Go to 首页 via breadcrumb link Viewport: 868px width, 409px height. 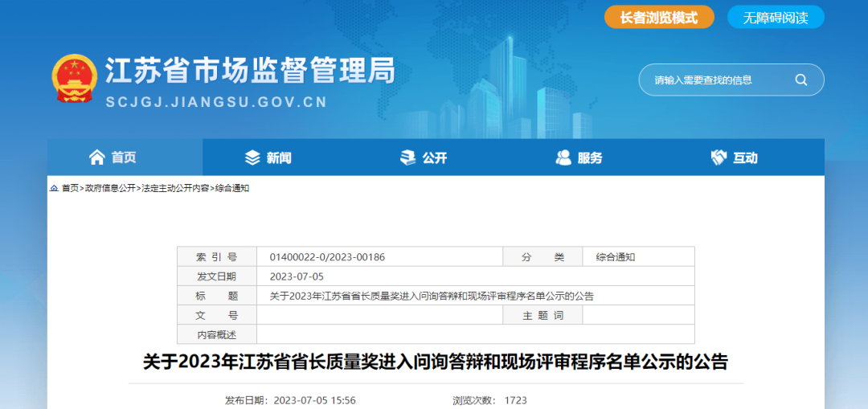(x=70, y=188)
